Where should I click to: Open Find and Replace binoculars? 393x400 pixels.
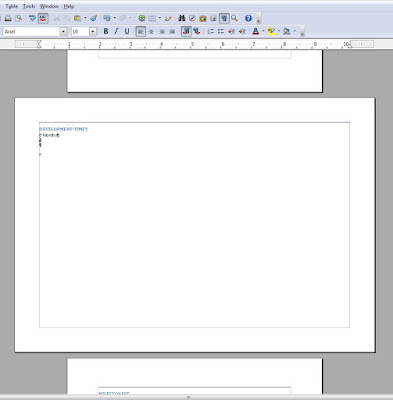tap(182, 18)
